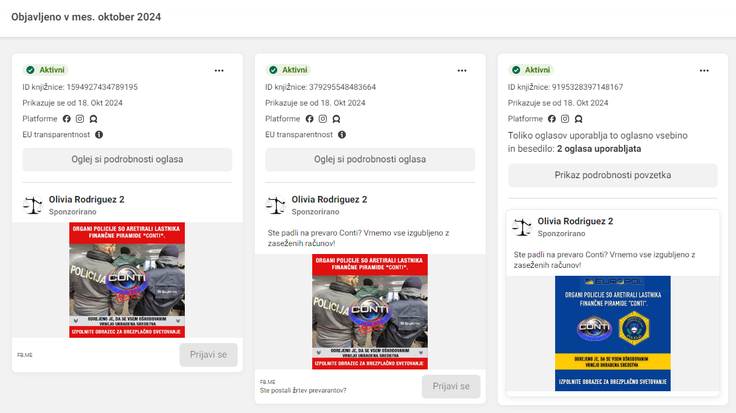736x413 pixels.
Task: Click Instagram platform icon in ad 1594927434789195
Action: point(80,119)
